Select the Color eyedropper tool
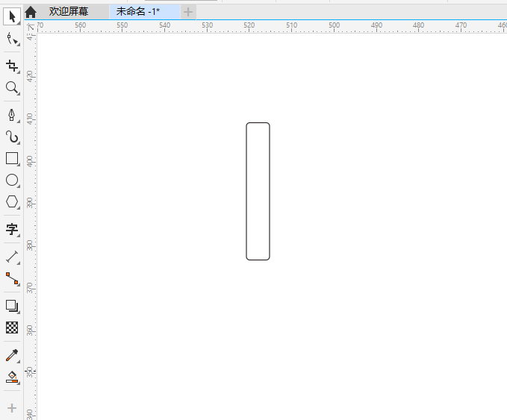 click(x=12, y=355)
